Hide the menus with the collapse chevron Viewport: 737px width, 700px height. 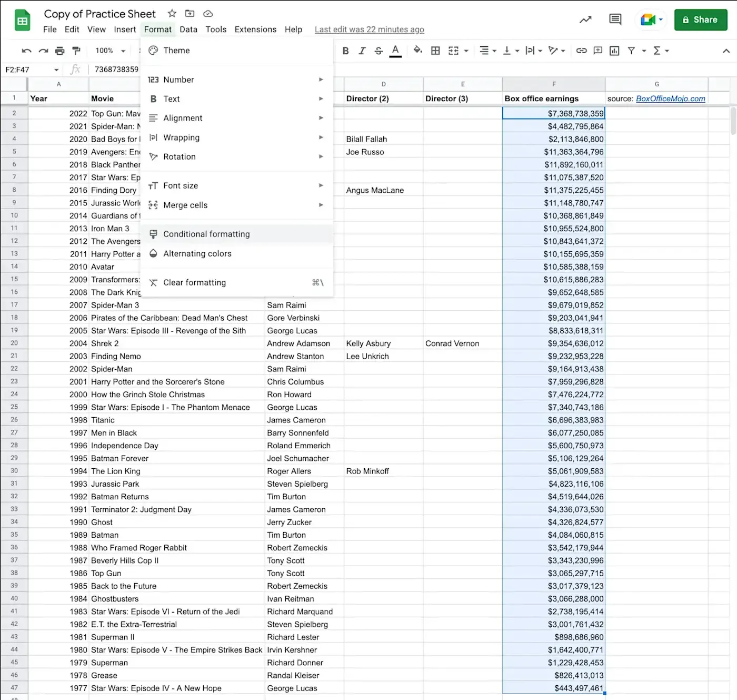726,51
